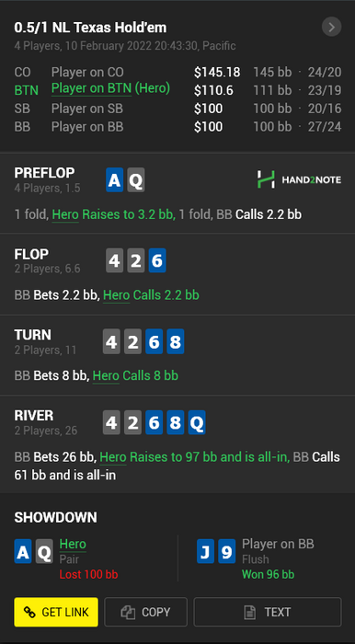Click the arrow icon next to hand title
The height and width of the screenshot is (644, 355).
tap(332, 27)
